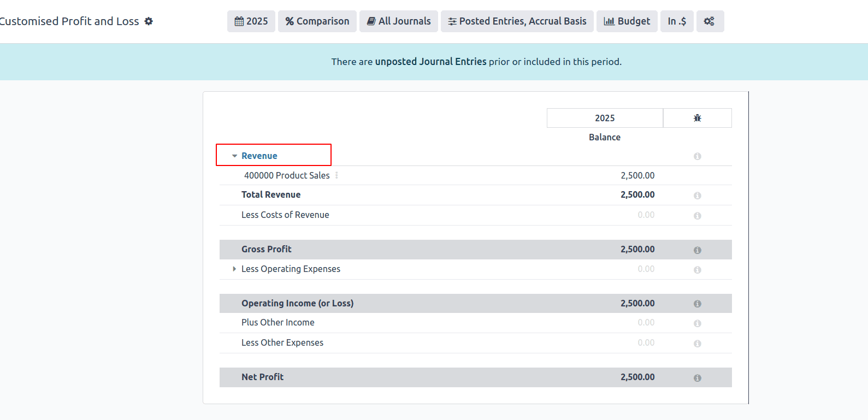Viewport: 868px width, 420px height.
Task: Open the All Journals filter
Action: (399, 21)
